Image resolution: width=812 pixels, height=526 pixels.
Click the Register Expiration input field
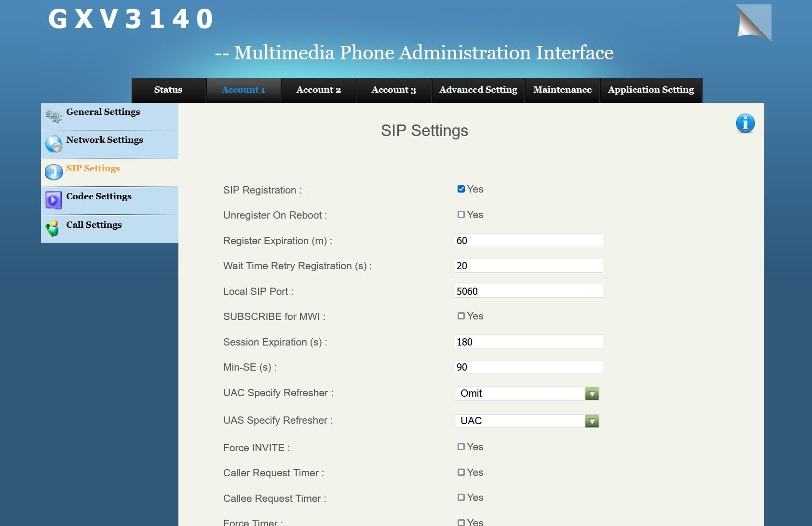pyautogui.click(x=528, y=240)
